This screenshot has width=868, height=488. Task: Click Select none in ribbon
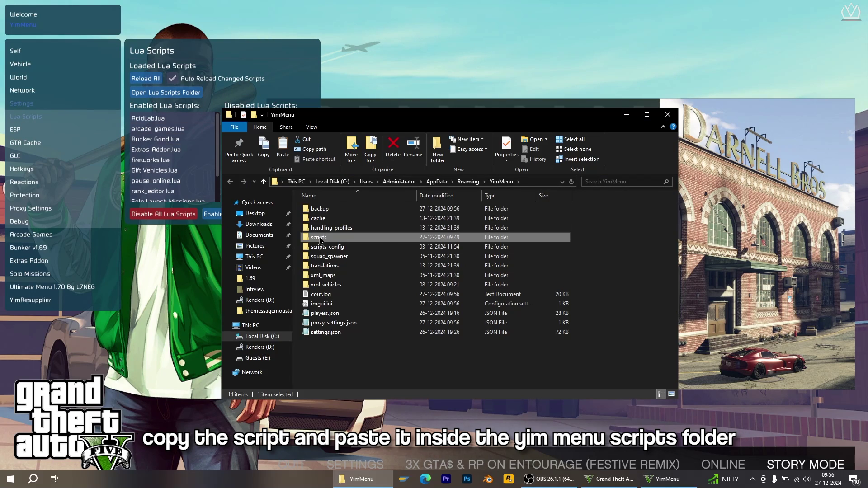(x=573, y=149)
